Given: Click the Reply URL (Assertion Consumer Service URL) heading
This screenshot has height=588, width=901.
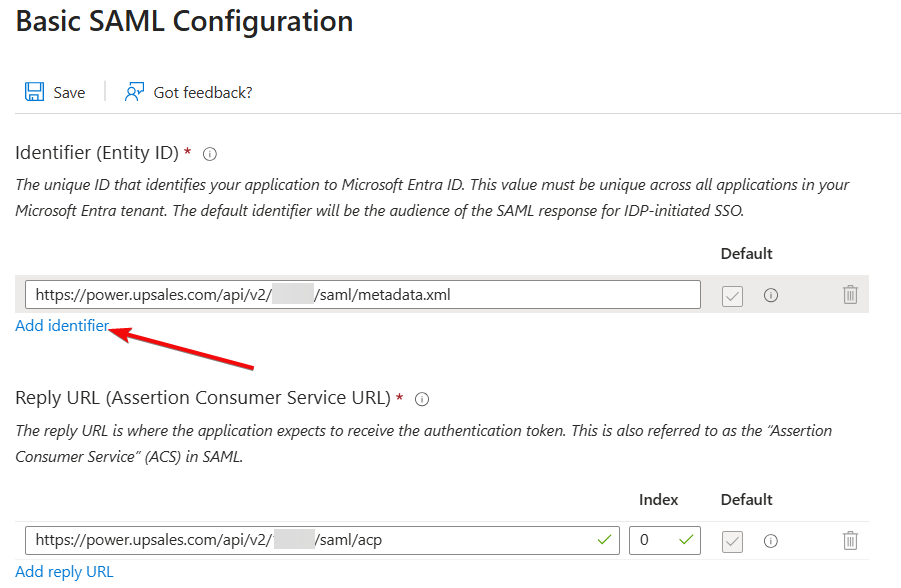Looking at the screenshot, I should [203, 398].
